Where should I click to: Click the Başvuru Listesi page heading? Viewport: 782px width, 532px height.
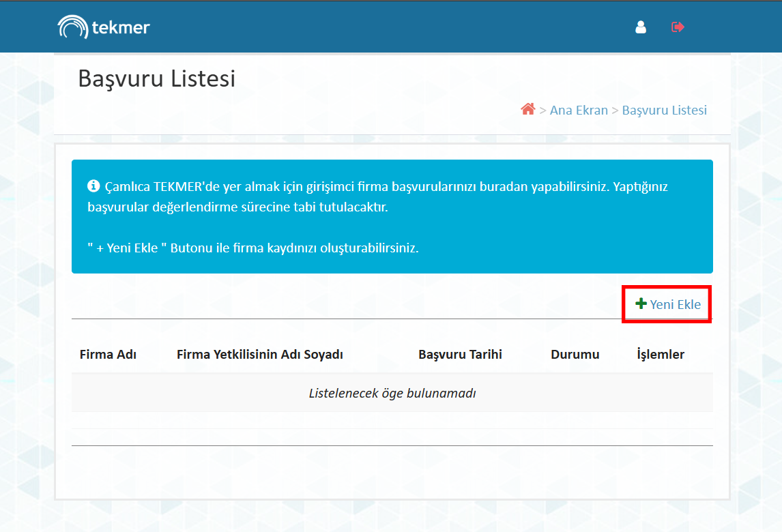156,79
